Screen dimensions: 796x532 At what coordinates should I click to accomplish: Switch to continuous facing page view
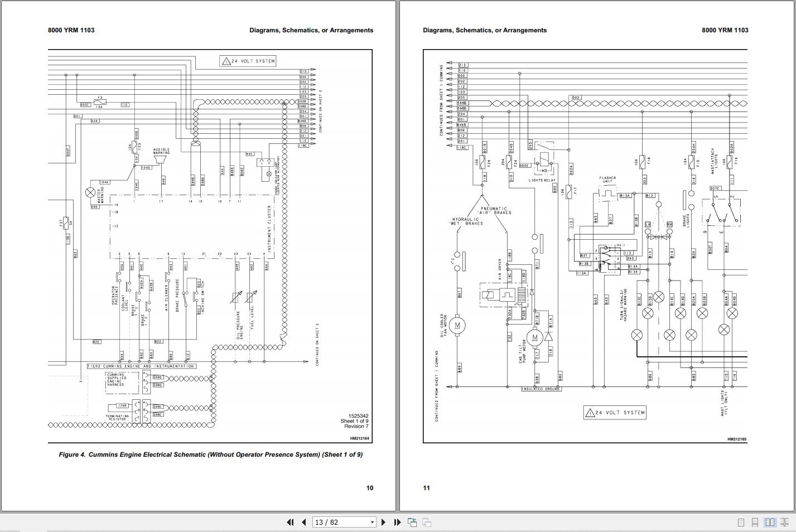point(784,523)
